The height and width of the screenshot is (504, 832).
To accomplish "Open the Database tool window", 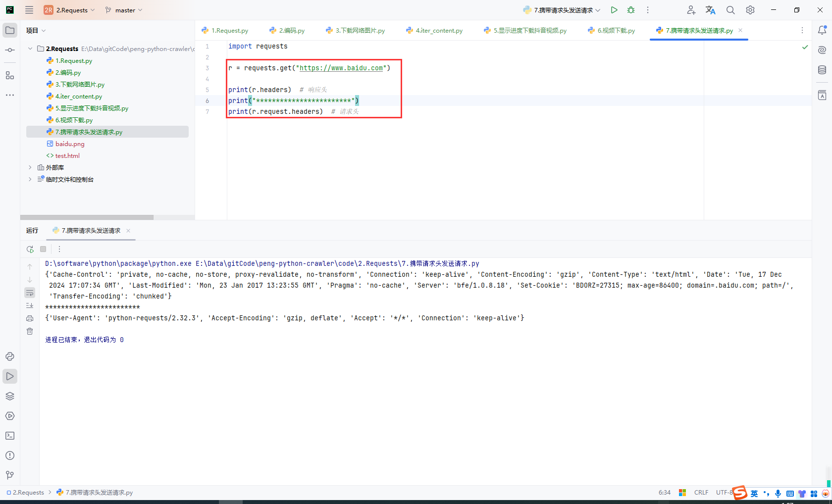I will click(822, 70).
